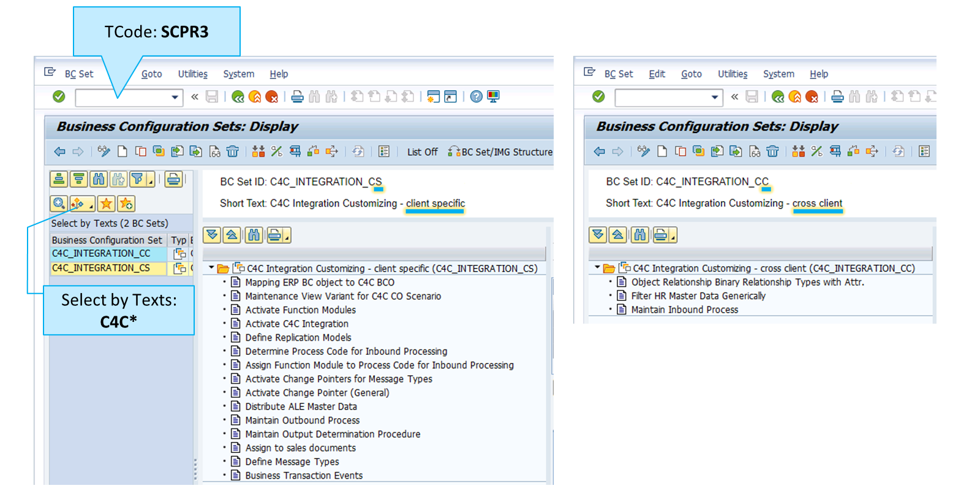Open the command field dropdown in the C4C_INTEGRATION_CC window
980x491 pixels.
[715, 97]
